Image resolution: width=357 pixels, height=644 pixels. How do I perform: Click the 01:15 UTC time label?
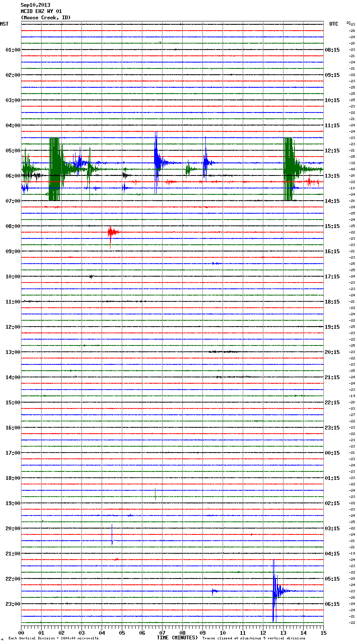coord(332,478)
